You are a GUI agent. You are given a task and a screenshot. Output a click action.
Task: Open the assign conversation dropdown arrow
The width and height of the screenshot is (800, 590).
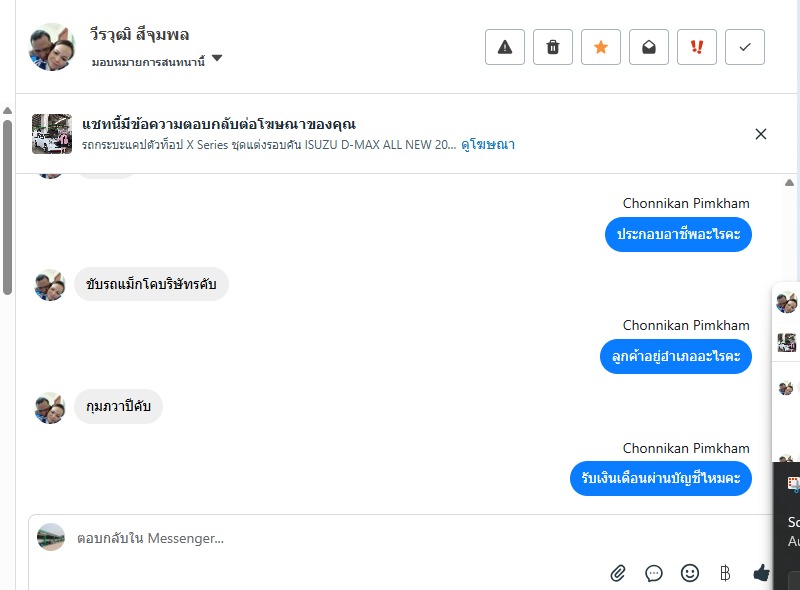click(x=217, y=59)
